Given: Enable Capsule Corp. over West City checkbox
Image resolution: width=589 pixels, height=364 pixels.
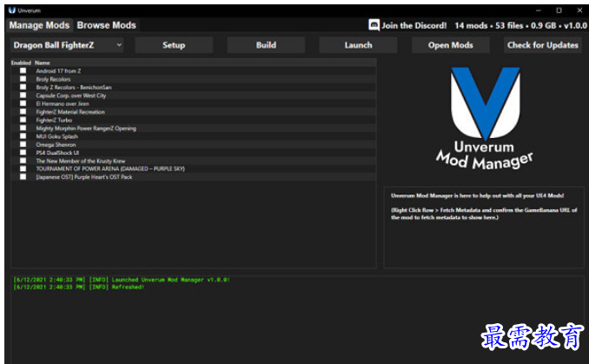Looking at the screenshot, I should (x=23, y=96).
